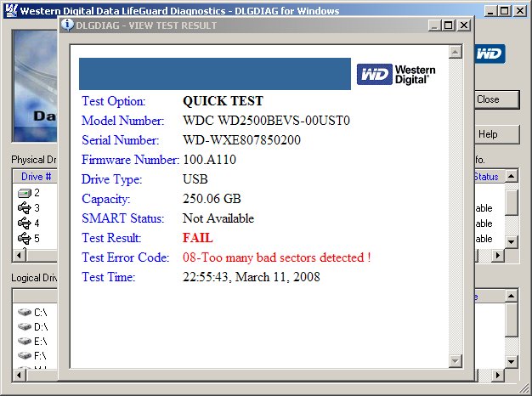Click the Model Number: label
532x396 pixels.
click(x=123, y=121)
